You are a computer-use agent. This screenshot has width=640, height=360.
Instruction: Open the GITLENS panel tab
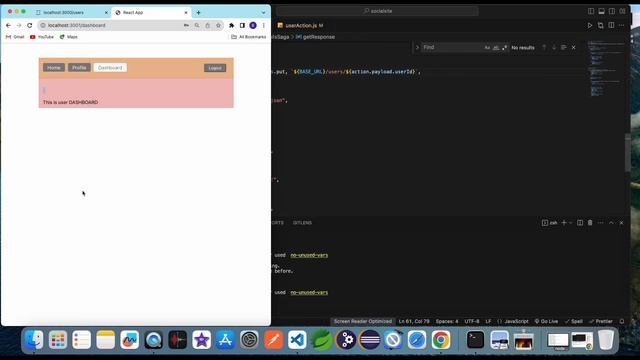(302, 223)
